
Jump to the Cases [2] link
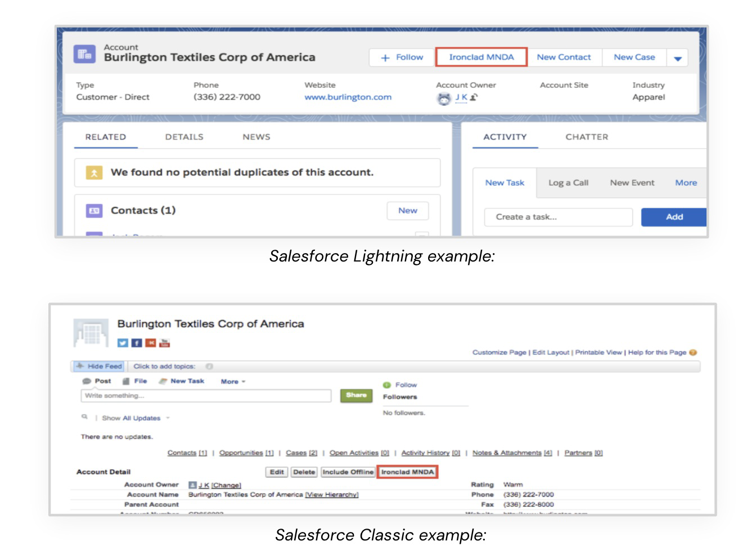click(301, 453)
